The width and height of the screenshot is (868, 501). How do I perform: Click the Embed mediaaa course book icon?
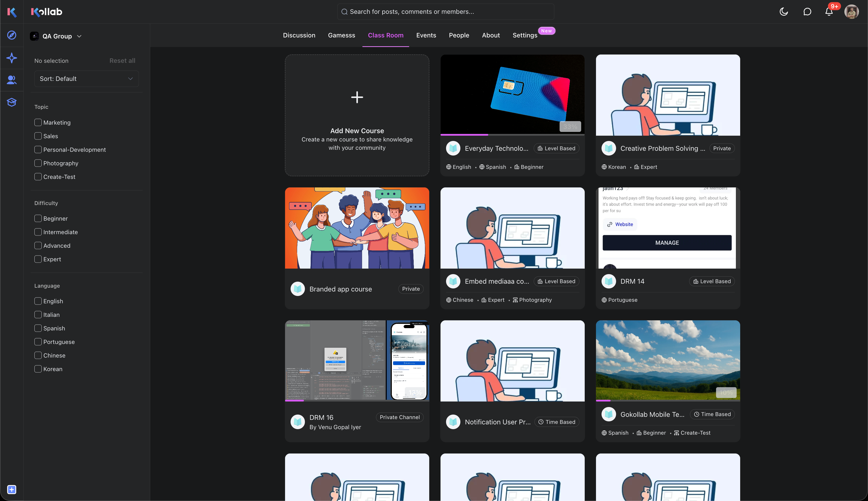pos(453,281)
